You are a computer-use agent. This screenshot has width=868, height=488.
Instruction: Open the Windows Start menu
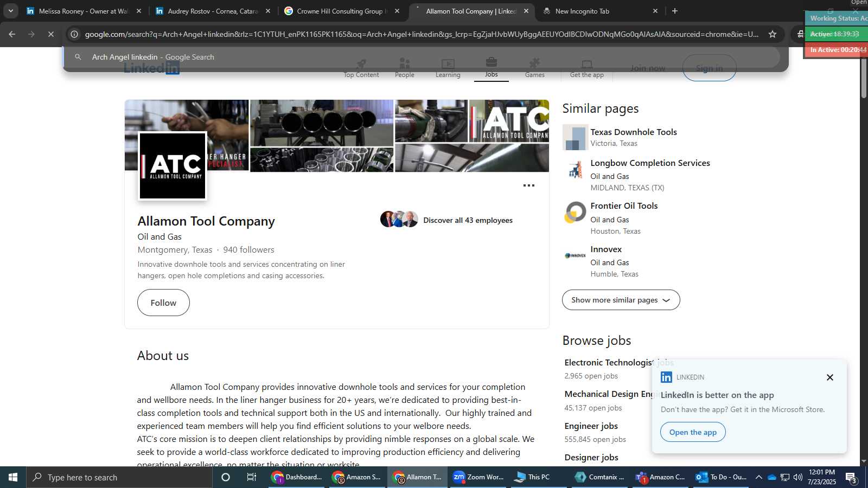(13, 477)
